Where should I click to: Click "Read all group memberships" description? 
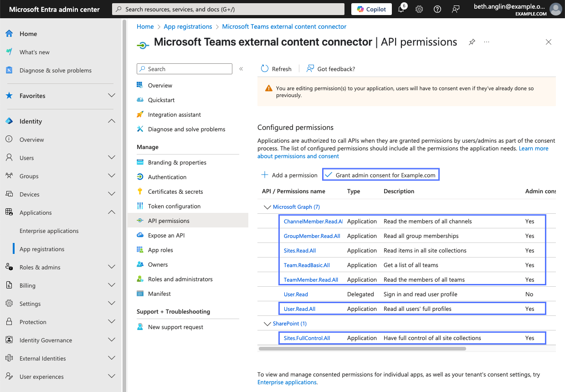(x=421, y=236)
